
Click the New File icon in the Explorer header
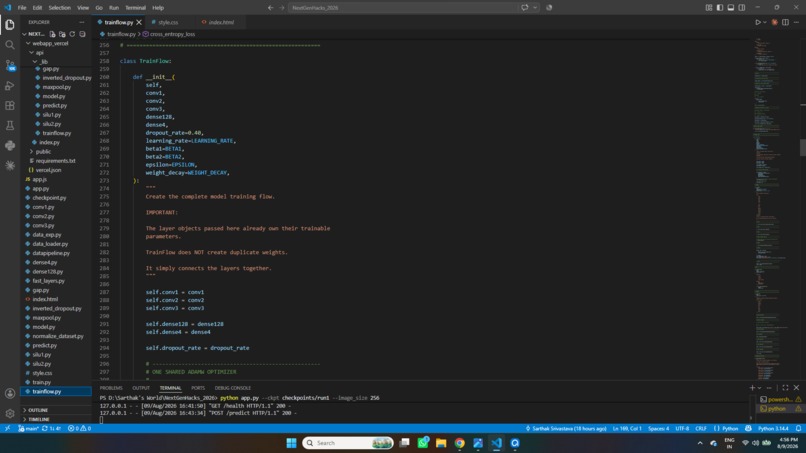click(52, 34)
